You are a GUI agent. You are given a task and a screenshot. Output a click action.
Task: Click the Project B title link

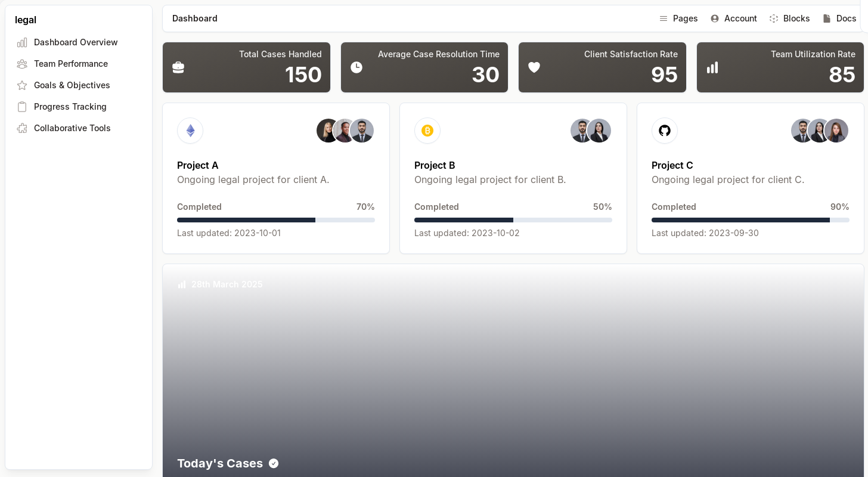[435, 165]
